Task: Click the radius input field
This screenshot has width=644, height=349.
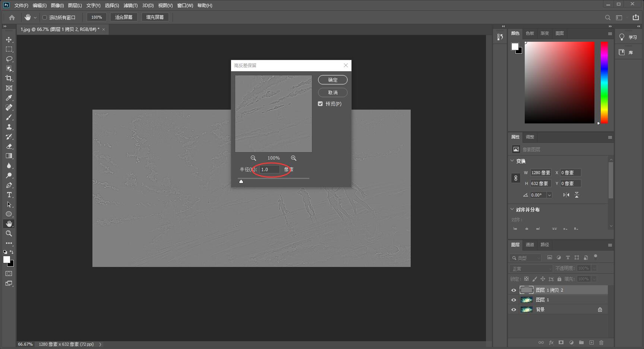Action: tap(269, 169)
